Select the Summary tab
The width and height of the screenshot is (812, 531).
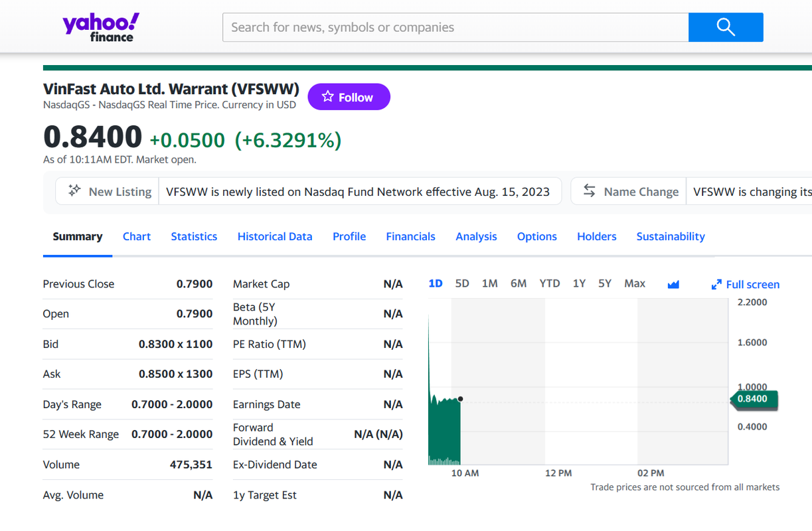tap(78, 236)
